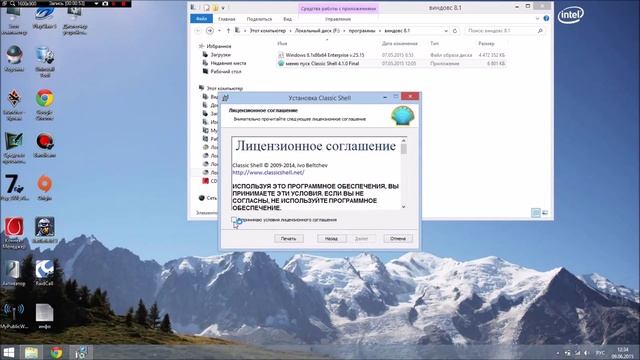Click Локальный диск (F:) in address path

tap(317, 31)
